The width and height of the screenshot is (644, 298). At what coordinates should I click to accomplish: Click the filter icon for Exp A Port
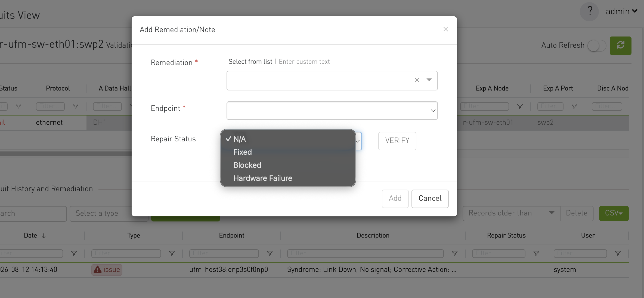click(574, 106)
